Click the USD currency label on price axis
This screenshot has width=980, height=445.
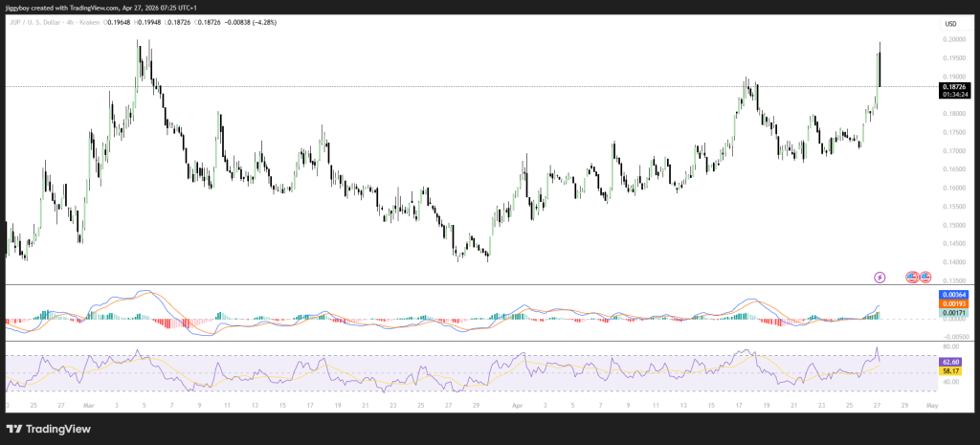[x=951, y=23]
